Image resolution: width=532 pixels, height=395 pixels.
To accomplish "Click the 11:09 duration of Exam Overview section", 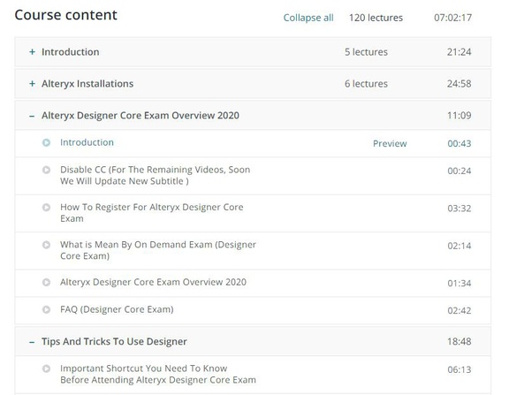I will click(x=459, y=116).
